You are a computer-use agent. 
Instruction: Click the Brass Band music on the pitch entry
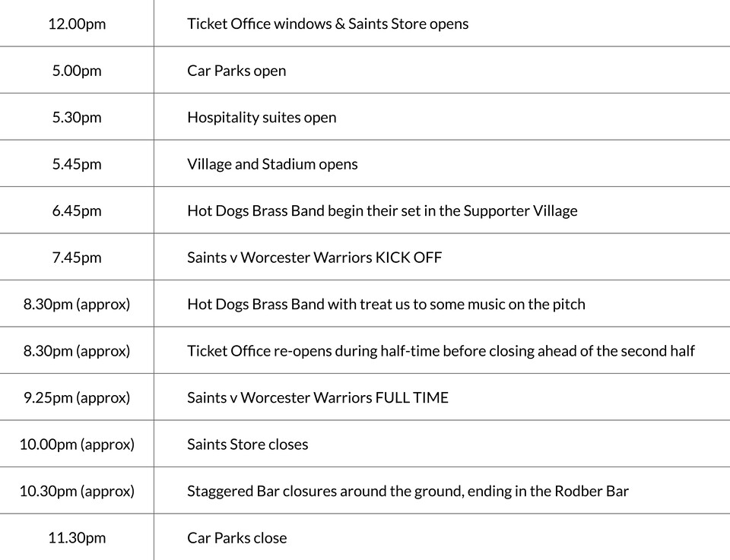(386, 305)
